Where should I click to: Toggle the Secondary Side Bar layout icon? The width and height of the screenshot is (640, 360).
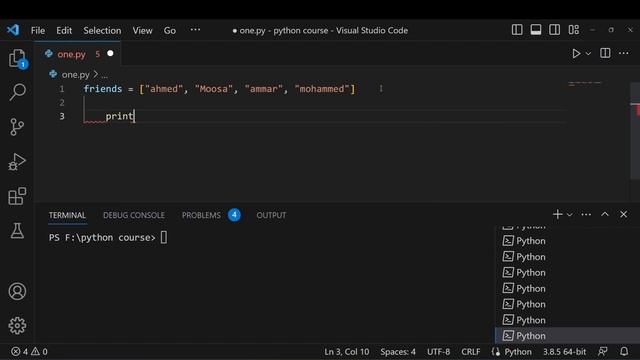(x=554, y=30)
